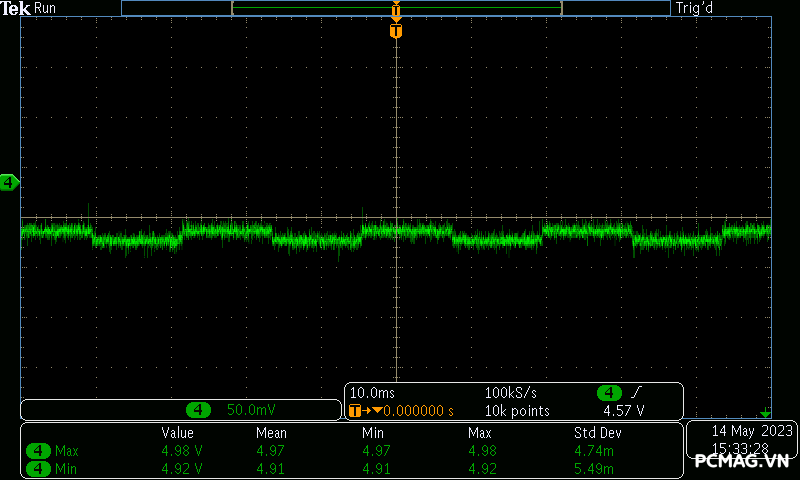Select the 50.0mV vertical scale readout

(x=252, y=410)
